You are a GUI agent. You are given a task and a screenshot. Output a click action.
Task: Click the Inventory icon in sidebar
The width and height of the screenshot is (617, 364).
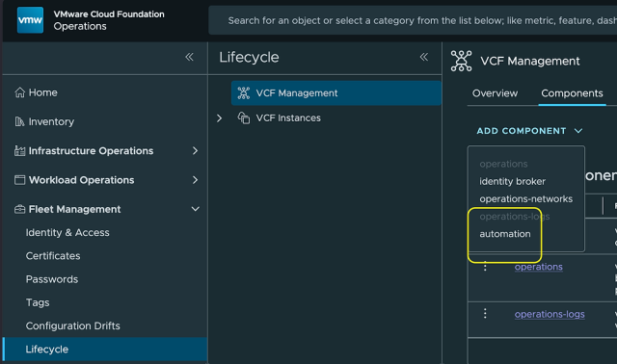[19, 121]
